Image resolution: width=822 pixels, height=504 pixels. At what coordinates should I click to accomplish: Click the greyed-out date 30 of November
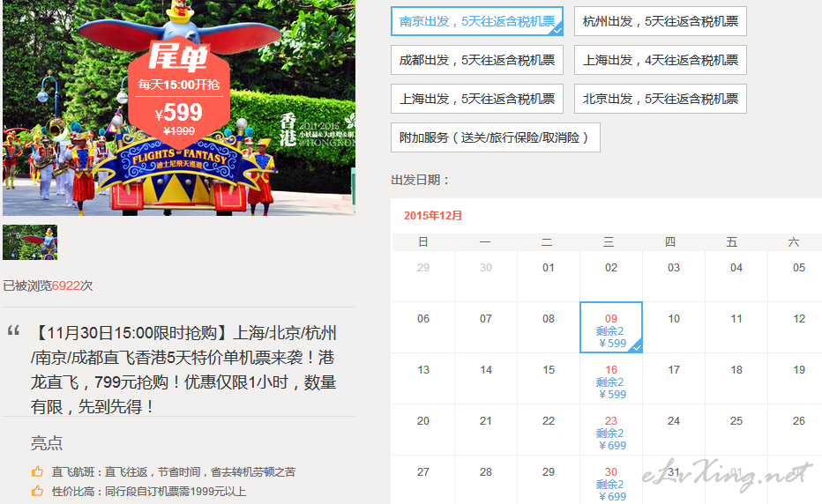[486, 268]
